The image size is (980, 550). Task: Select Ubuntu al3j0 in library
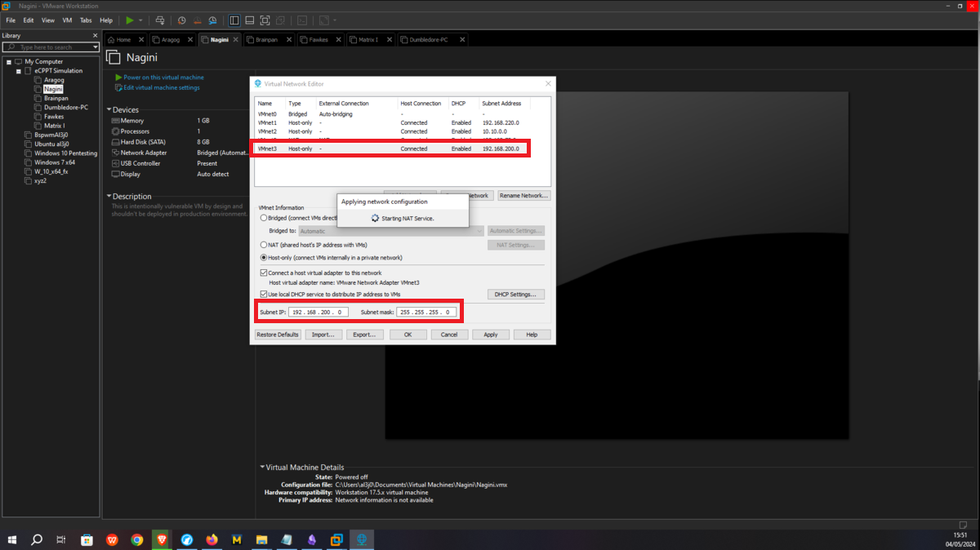point(51,144)
